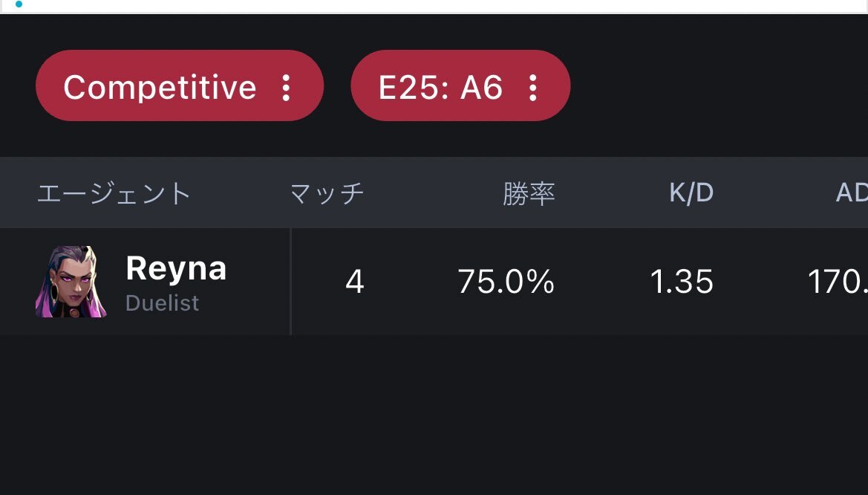Image resolution: width=868 pixels, height=495 pixels.
Task: Click Reyna's agent portrait
Action: pos(71,282)
